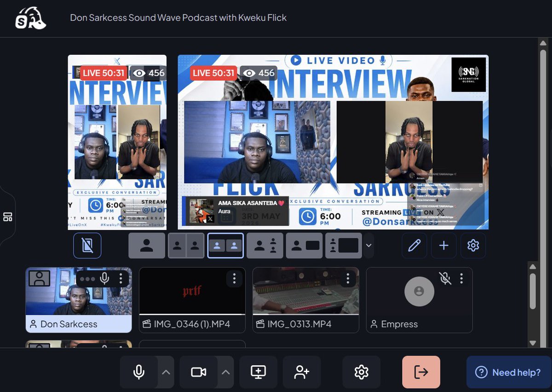Viewport: 552px width, 392px height.
Task: Click the pencil edit layout button
Action: [414, 246]
